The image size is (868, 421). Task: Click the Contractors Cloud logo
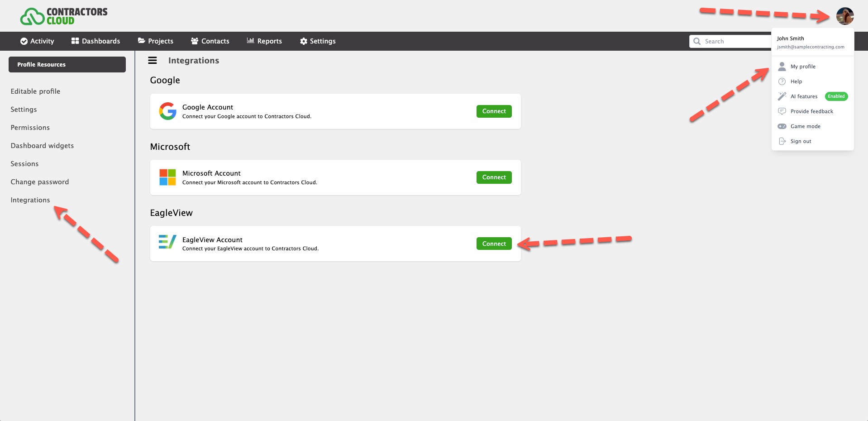tap(64, 16)
